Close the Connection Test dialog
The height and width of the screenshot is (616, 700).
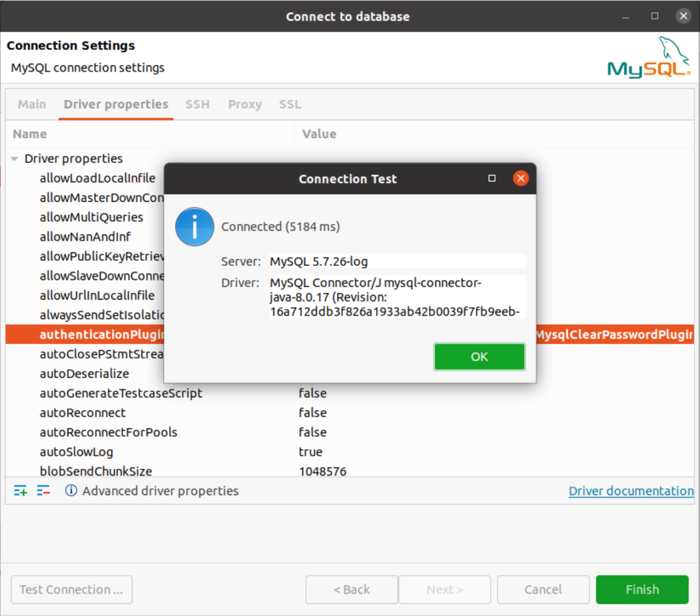point(521,179)
